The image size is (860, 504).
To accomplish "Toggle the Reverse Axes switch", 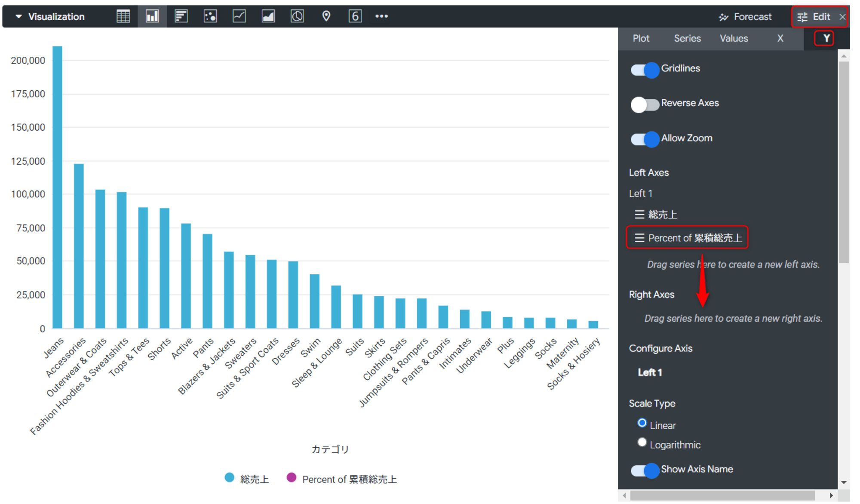I will [x=645, y=104].
